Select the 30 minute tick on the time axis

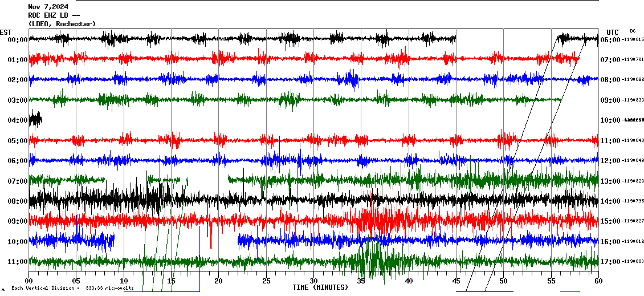point(313,281)
